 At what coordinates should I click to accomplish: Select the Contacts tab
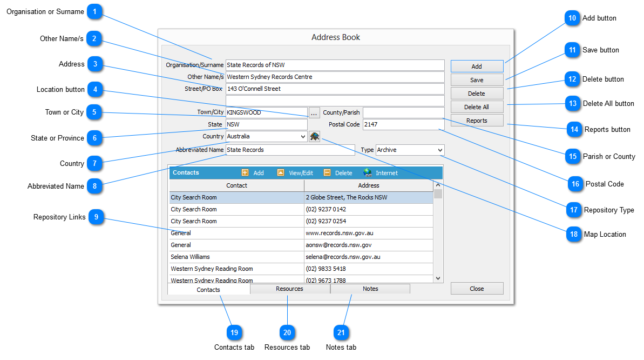[208, 290]
